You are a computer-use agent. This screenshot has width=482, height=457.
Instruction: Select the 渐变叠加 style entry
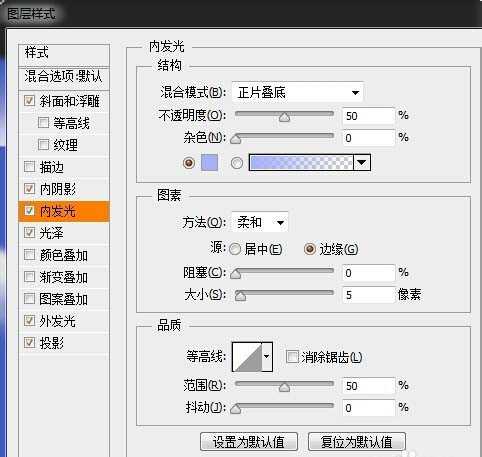coord(64,277)
